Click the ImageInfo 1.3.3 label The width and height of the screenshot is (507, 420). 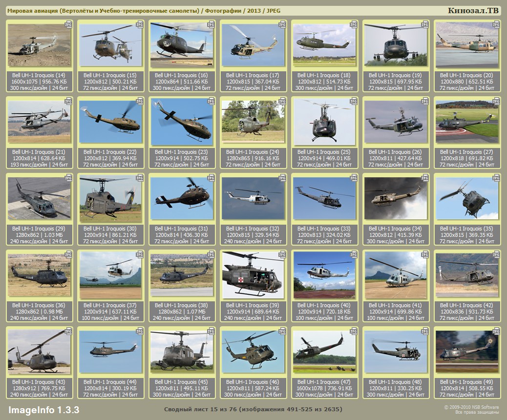[43, 409]
